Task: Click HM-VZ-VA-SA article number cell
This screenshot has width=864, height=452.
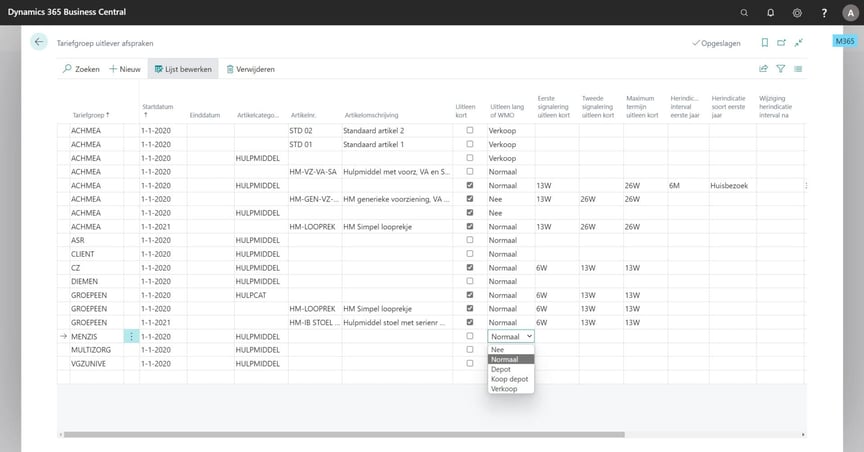Action: pyautogui.click(x=315, y=172)
